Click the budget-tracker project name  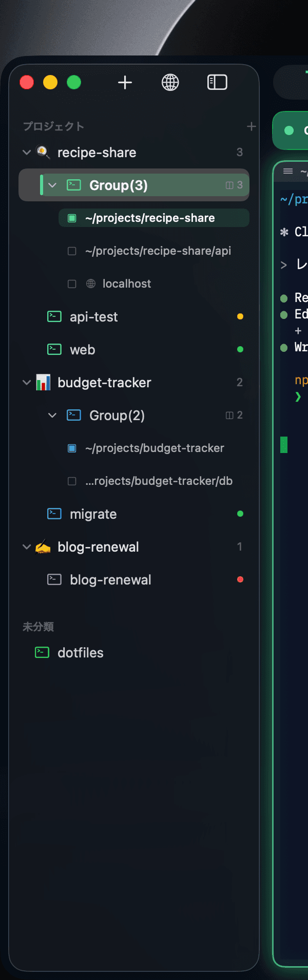[104, 383]
